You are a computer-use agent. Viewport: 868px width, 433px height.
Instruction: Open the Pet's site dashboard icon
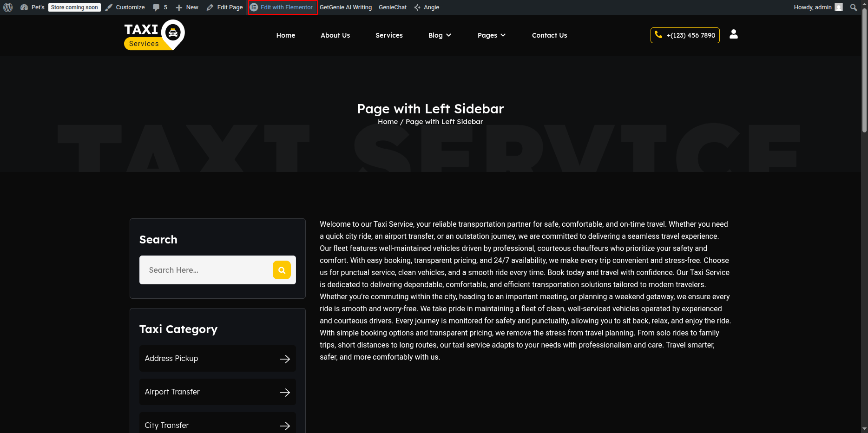tap(24, 7)
